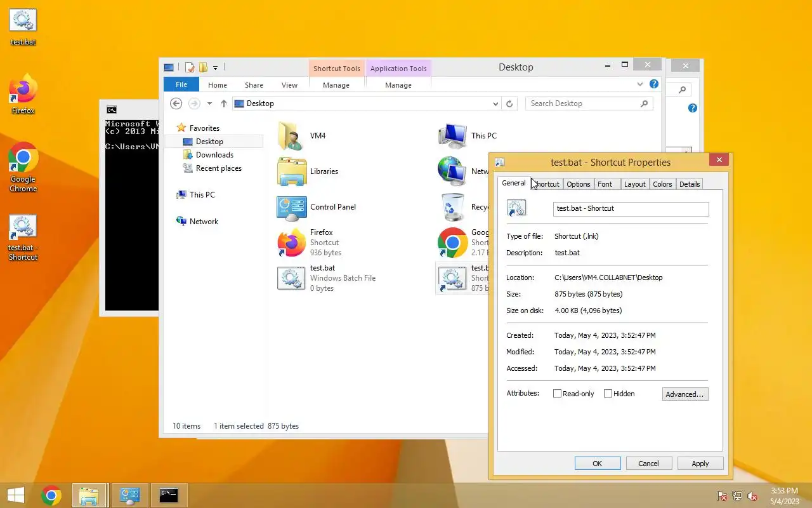This screenshot has width=812, height=508.
Task: Click the Apply button
Action: point(700,464)
